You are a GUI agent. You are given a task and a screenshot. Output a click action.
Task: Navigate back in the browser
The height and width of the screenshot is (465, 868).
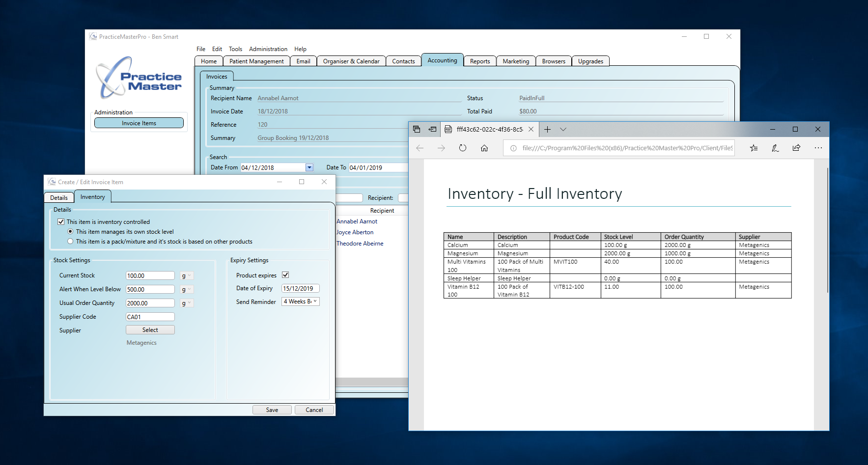pos(420,148)
